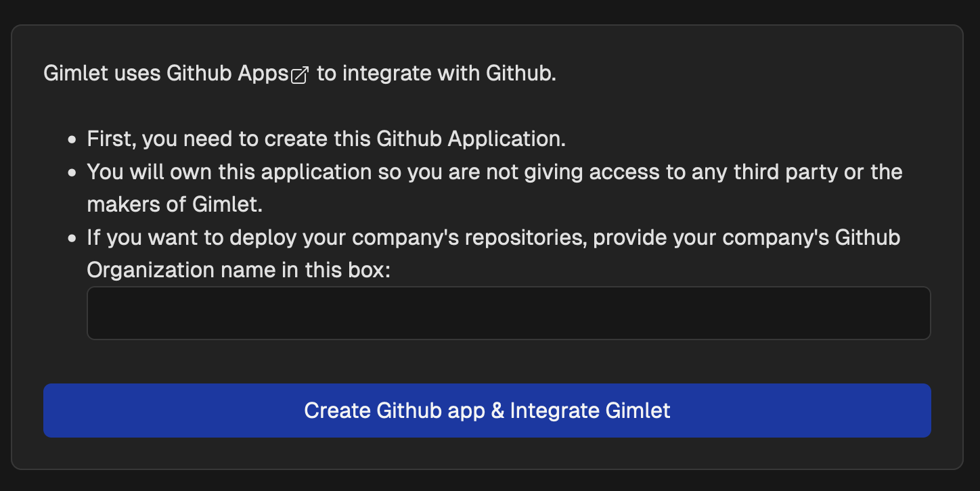Click text 'You will own this application' line
The image size is (980, 491).
coord(495,172)
